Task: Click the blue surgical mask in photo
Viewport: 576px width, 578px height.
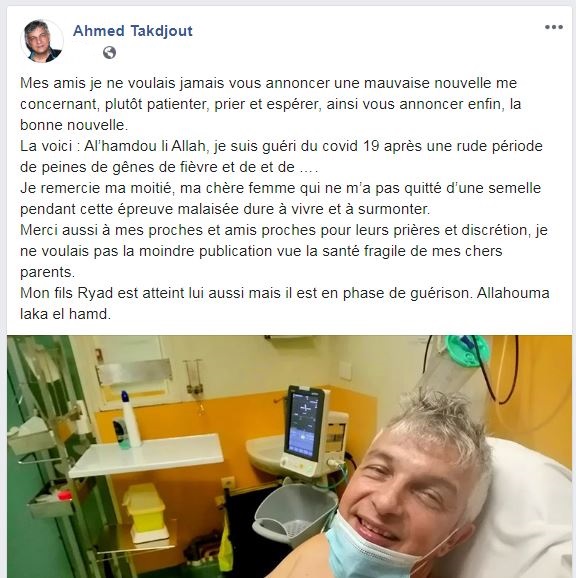Action: (x=372, y=551)
